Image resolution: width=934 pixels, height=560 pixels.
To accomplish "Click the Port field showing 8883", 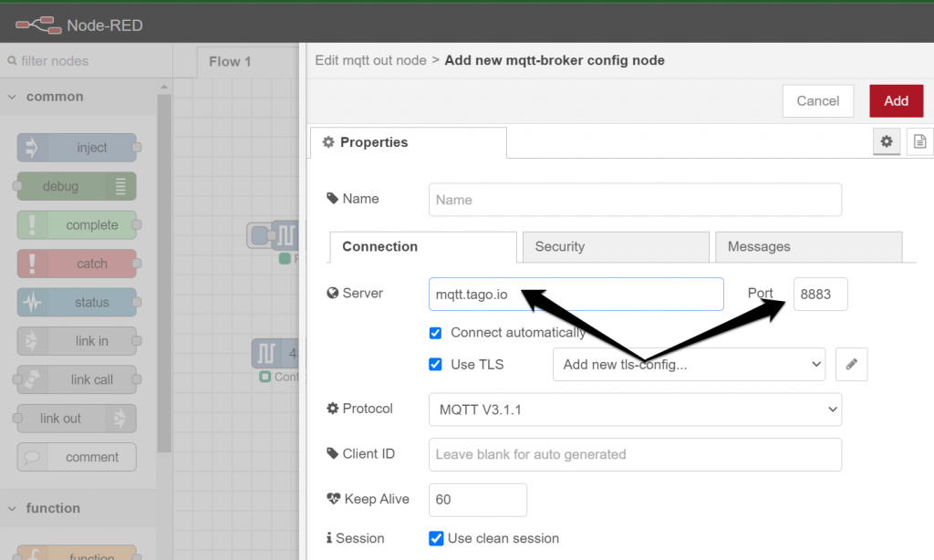I will coord(820,294).
